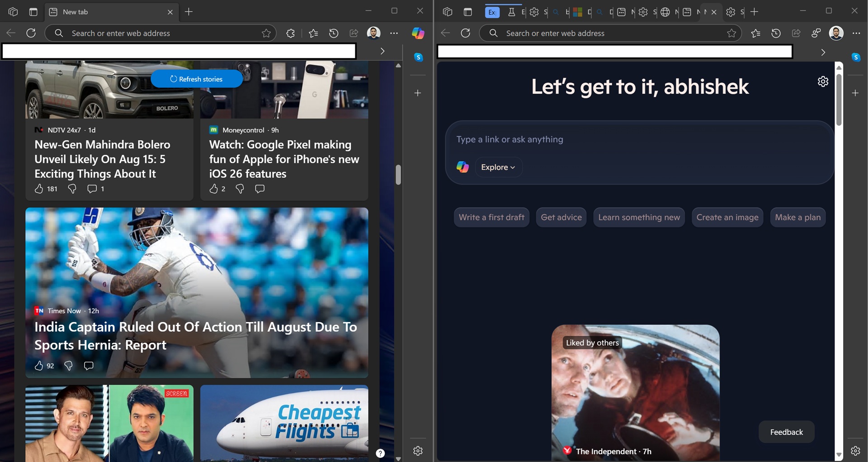Expand favorites bar overflow chevron in left window
868x462 pixels.
click(x=382, y=51)
